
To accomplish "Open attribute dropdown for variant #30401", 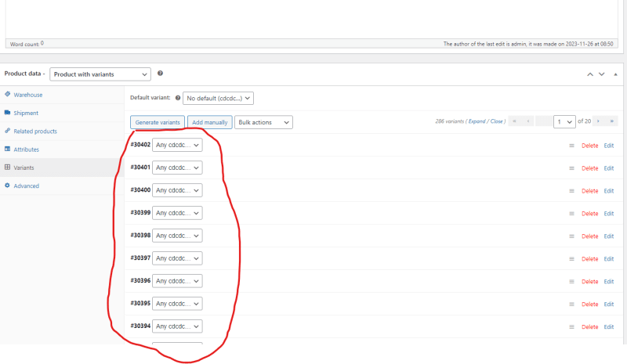I will point(177,168).
